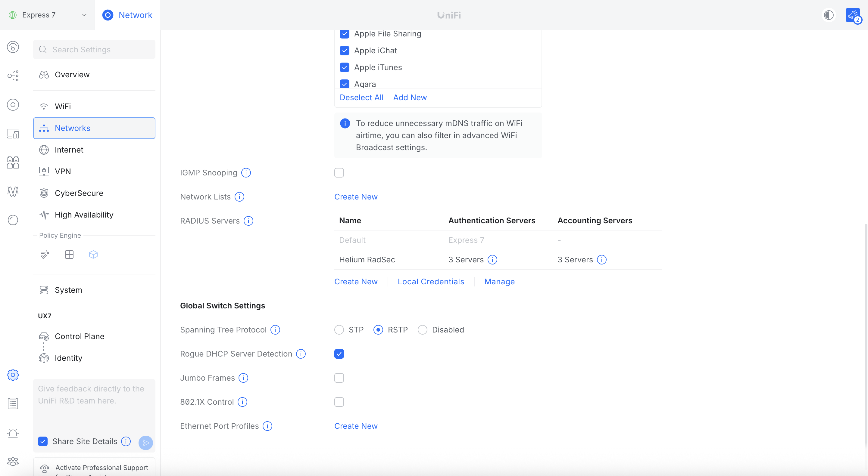The height and width of the screenshot is (476, 868).
Task: Click the settings gear icon in left rail
Action: click(13, 375)
